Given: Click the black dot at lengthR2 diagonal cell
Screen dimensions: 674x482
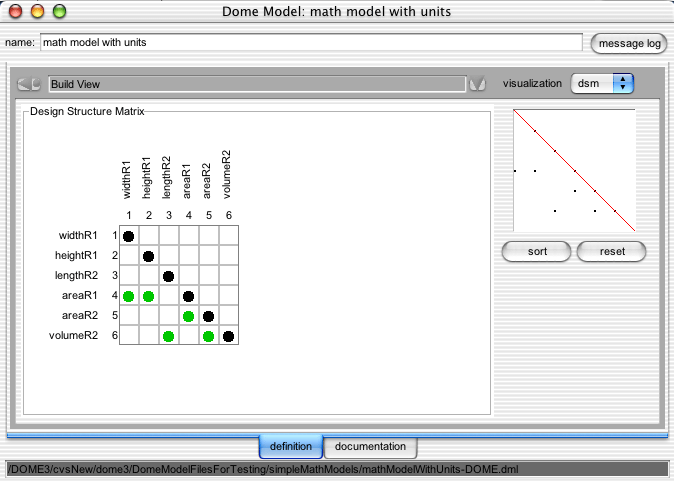Looking at the screenshot, I should point(168,276).
